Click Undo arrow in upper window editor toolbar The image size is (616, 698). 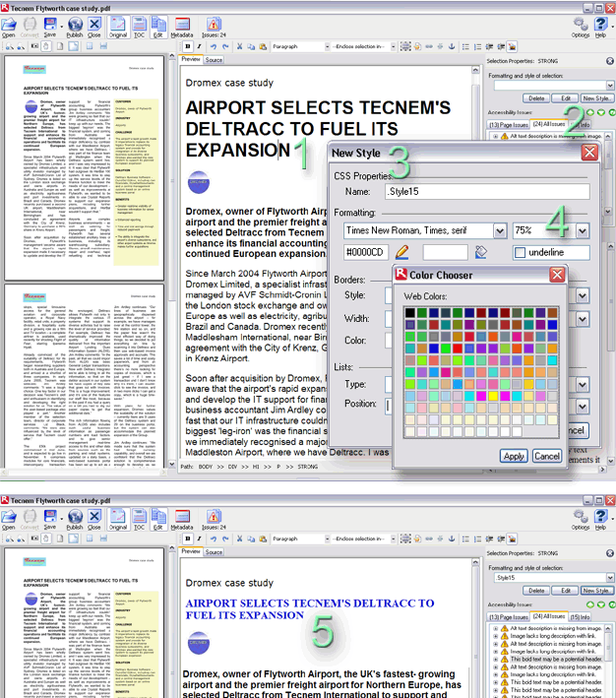click(214, 46)
